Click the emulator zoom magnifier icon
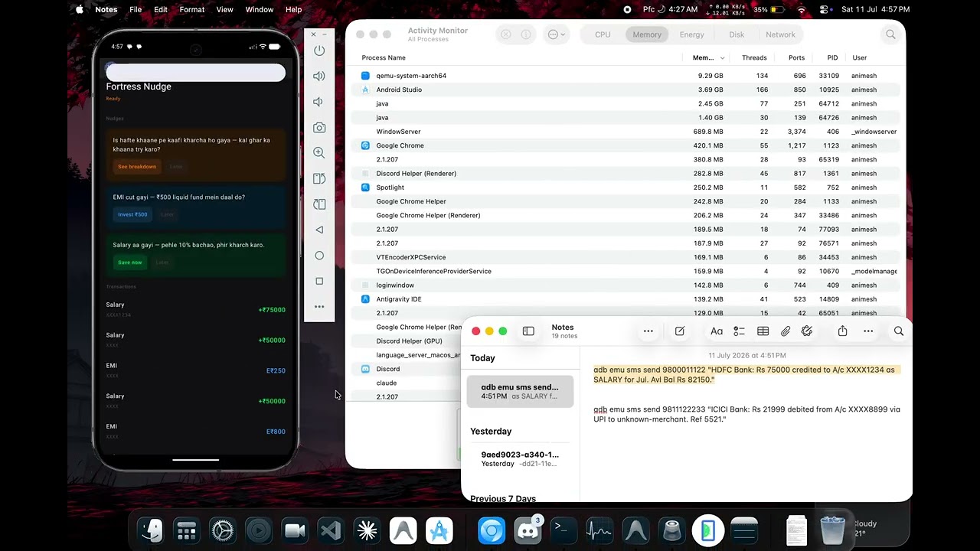Screen dimensions: 980x551 tap(319, 153)
